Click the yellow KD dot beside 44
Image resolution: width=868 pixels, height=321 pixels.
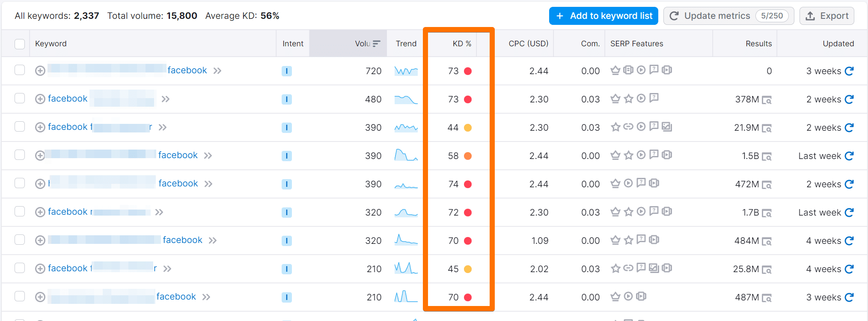(x=468, y=128)
